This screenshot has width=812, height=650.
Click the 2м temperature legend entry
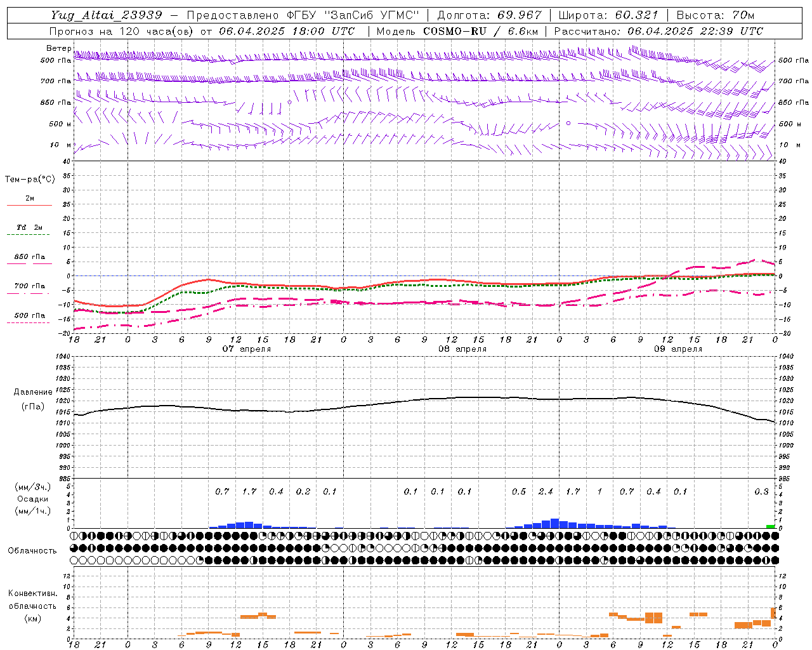(x=30, y=198)
